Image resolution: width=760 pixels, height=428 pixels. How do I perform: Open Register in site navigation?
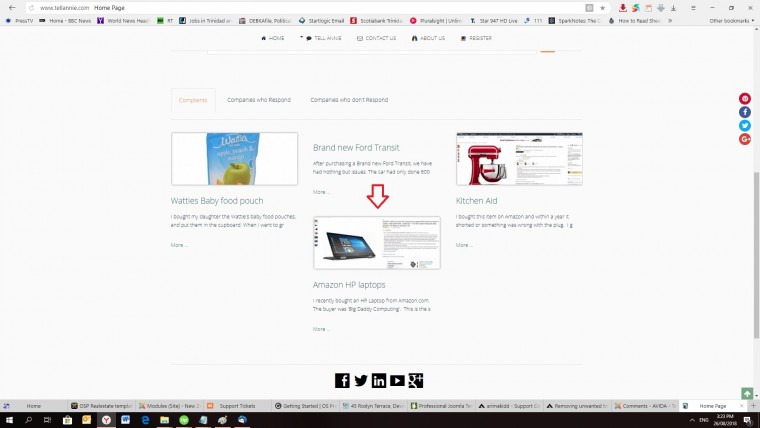click(476, 38)
